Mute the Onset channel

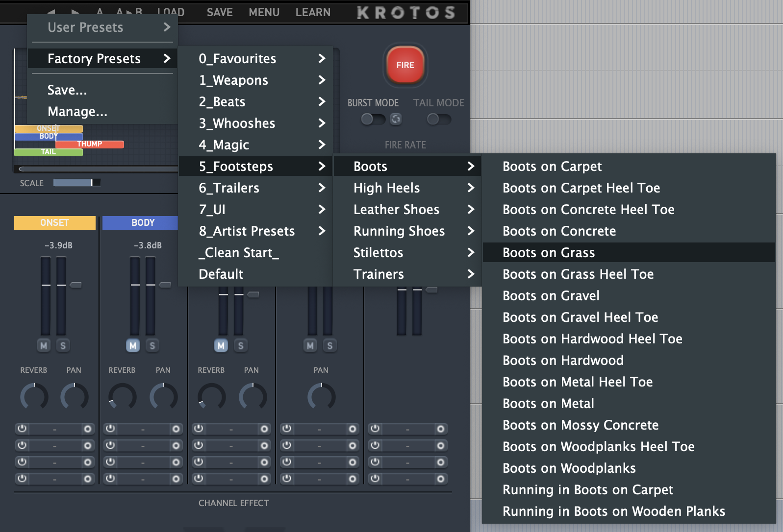coord(44,346)
